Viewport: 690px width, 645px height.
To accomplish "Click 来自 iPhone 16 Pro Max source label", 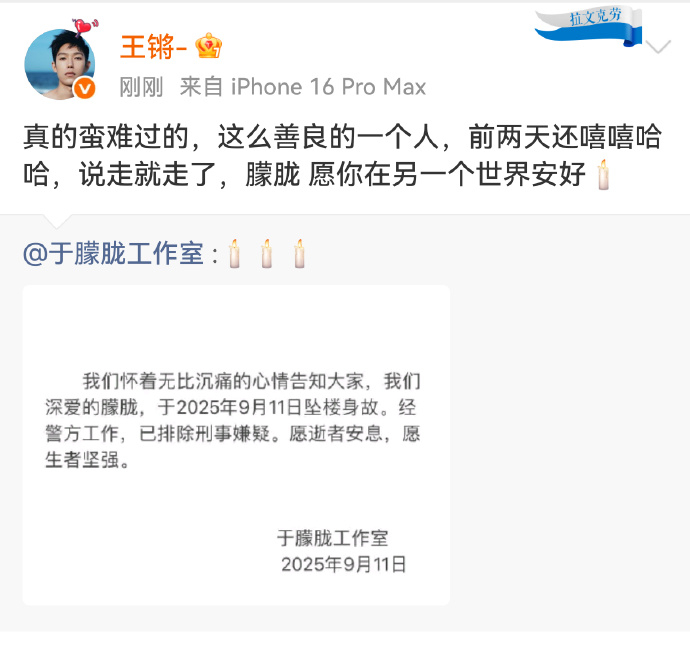I will pyautogui.click(x=303, y=87).
